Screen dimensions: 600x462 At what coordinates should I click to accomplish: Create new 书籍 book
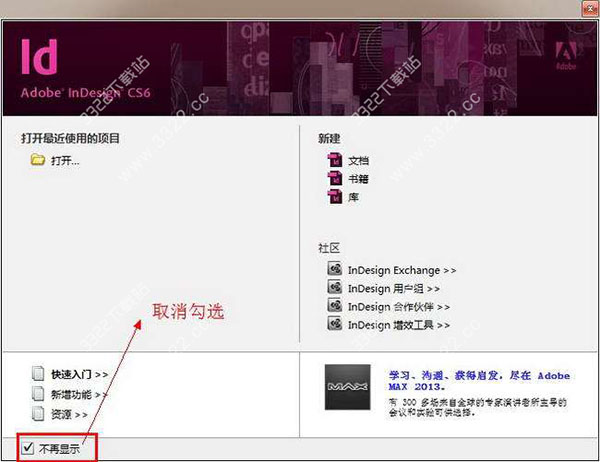[x=358, y=179]
